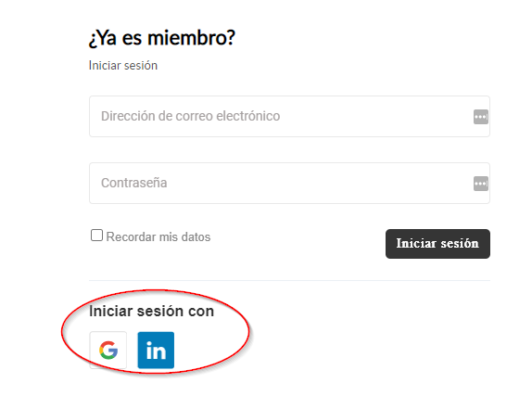Click the 'Iniciar sesión con' heading text

[151, 311]
